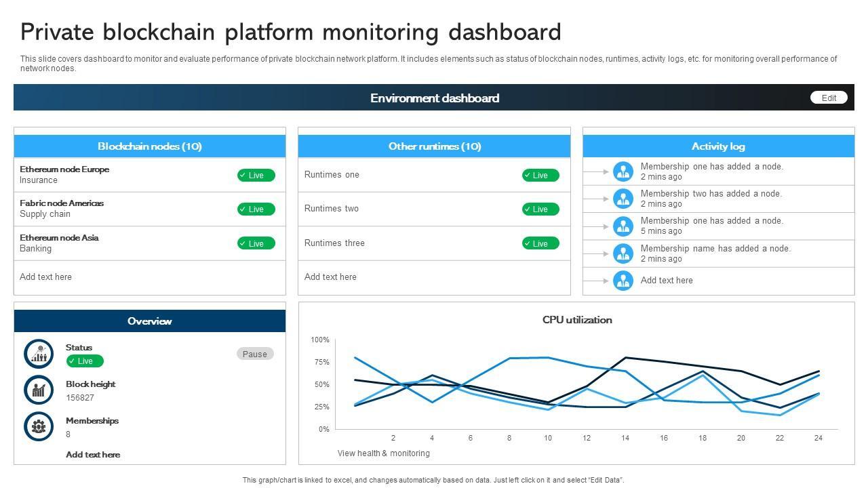
Task: Select the Blockchain nodes (10) header
Action: (150, 146)
